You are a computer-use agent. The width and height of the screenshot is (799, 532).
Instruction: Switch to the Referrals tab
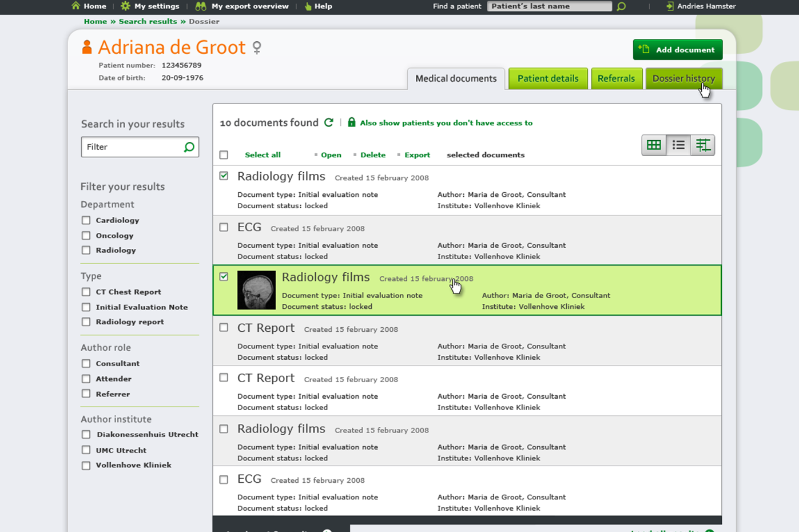pyautogui.click(x=616, y=78)
